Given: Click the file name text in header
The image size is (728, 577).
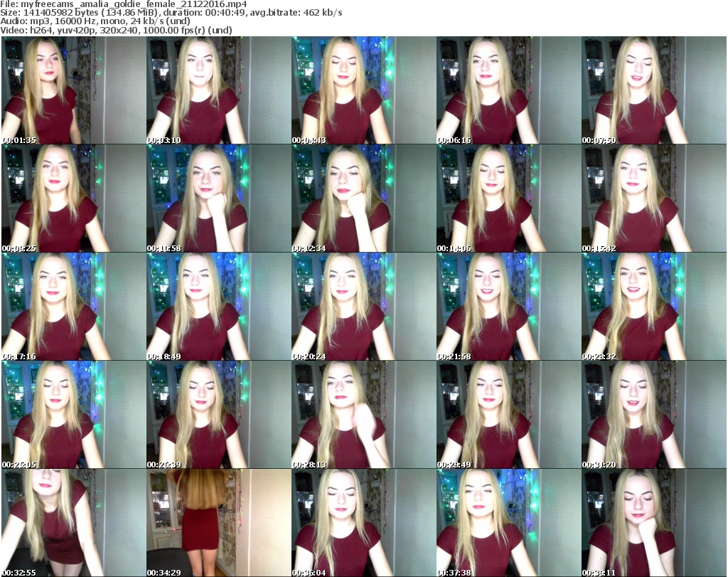Looking at the screenshot, I should tap(124, 4).
